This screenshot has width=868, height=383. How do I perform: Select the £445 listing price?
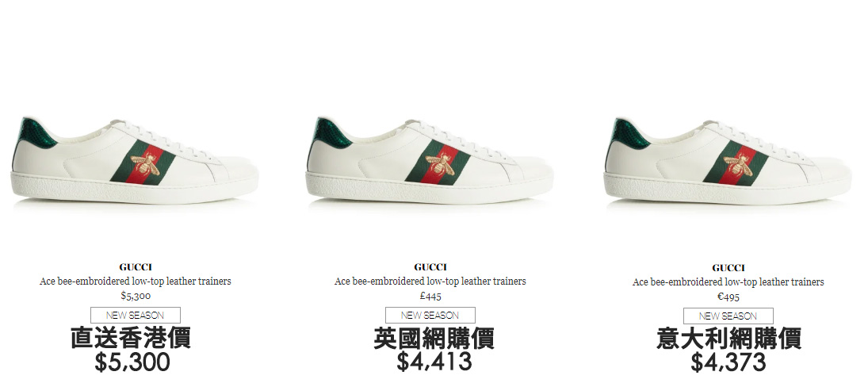tap(430, 296)
